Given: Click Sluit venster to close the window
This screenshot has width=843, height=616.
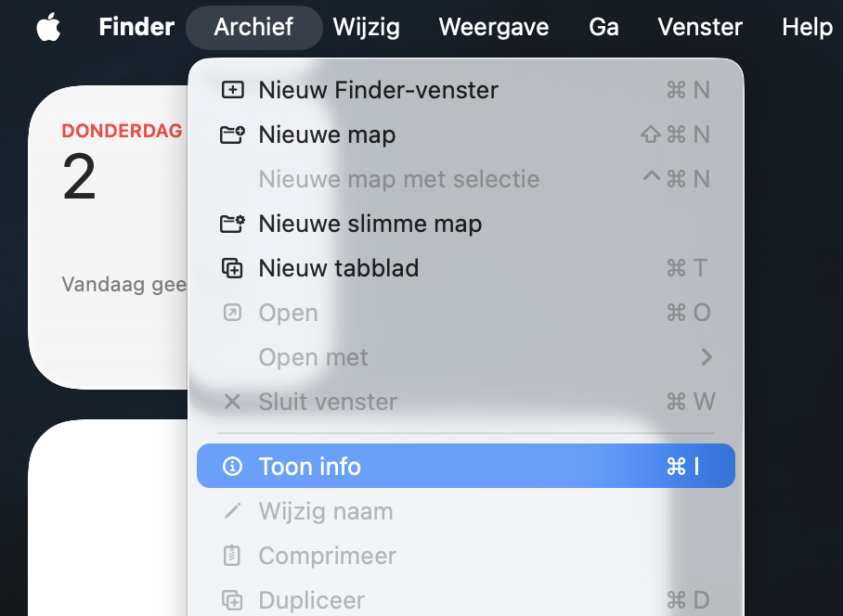Looking at the screenshot, I should pos(327,402).
